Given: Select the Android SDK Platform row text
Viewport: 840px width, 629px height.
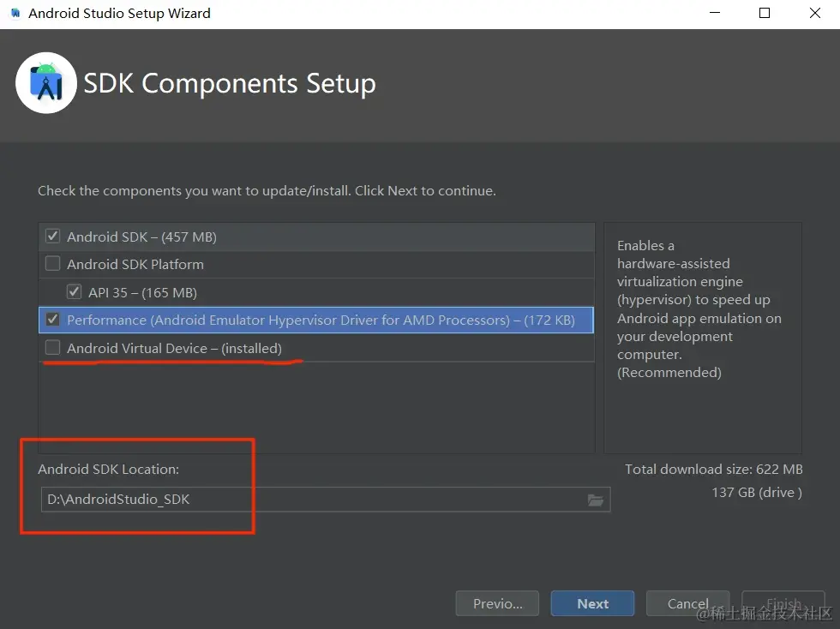Looking at the screenshot, I should [x=135, y=264].
